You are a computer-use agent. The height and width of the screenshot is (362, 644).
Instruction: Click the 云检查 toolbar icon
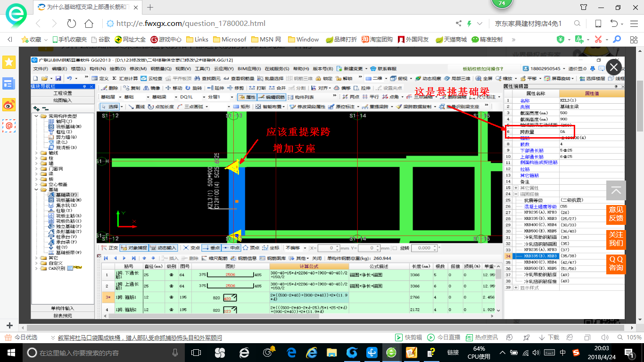pos(152,78)
